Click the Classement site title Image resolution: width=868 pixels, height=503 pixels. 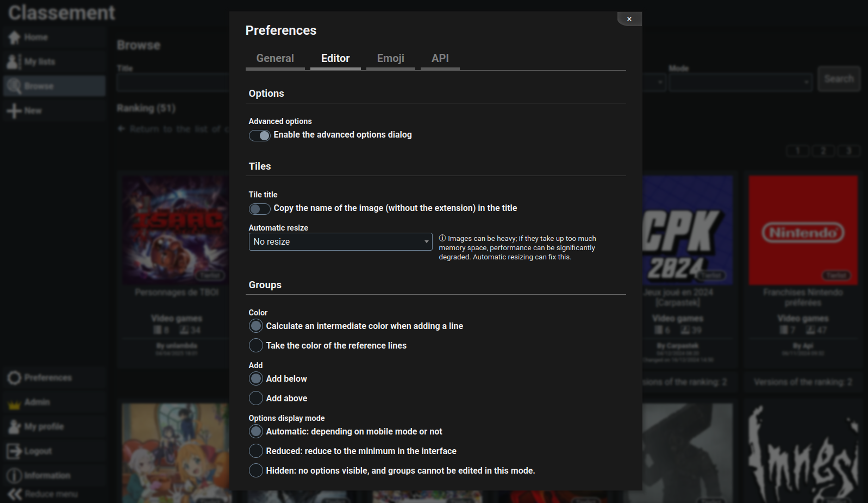pos(61,13)
